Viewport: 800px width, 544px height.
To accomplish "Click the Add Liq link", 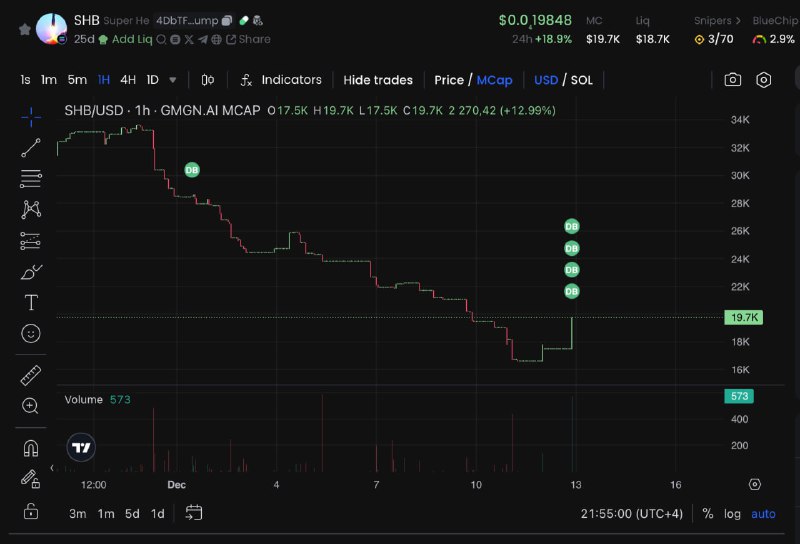I will click(132, 39).
